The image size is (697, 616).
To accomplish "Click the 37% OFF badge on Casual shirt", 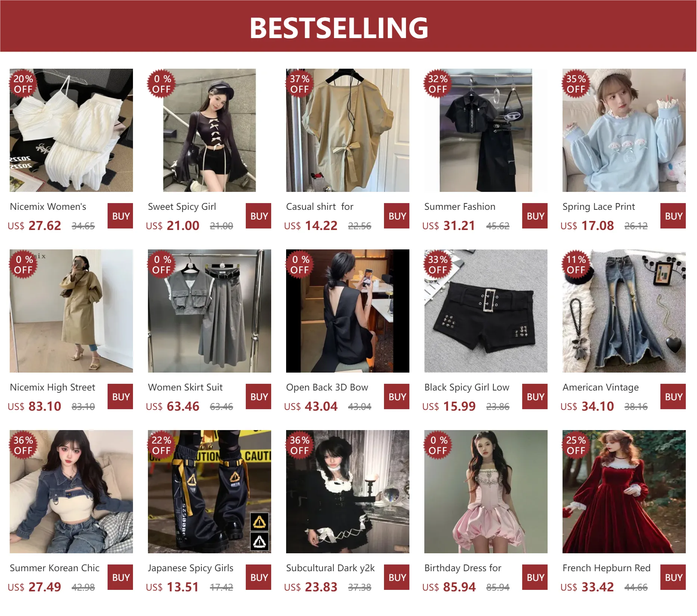I will coord(300,84).
